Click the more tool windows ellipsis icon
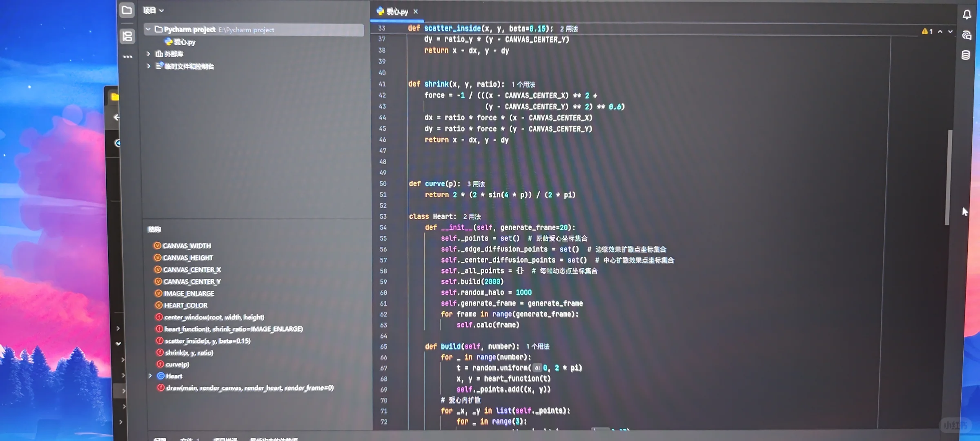The width and height of the screenshot is (980, 441). (x=127, y=57)
